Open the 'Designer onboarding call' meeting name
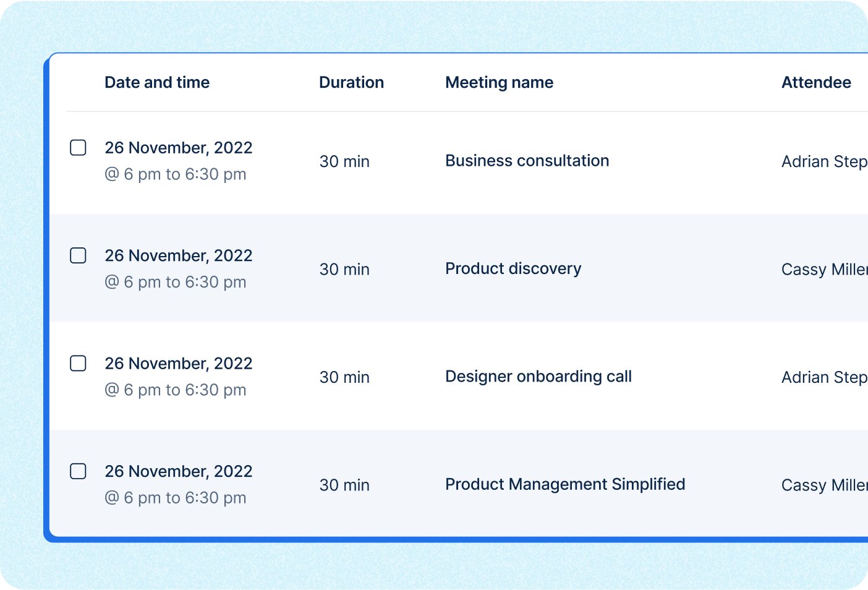Screen dimensions: 868x590 point(538,377)
